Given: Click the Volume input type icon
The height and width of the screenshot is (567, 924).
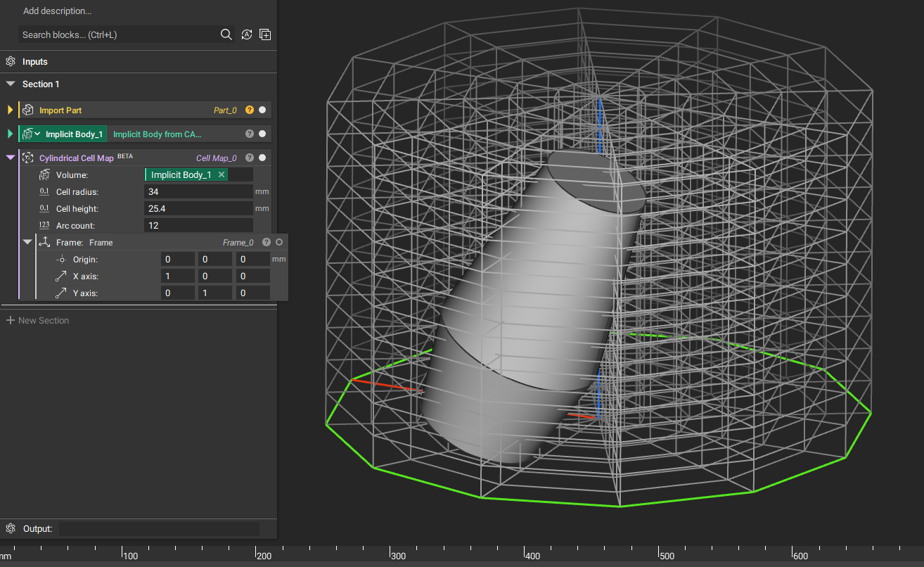Looking at the screenshot, I should tap(44, 175).
